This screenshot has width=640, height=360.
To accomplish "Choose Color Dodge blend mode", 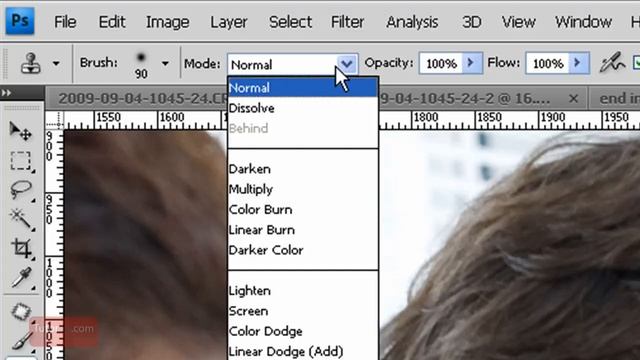I will [303, 331].
